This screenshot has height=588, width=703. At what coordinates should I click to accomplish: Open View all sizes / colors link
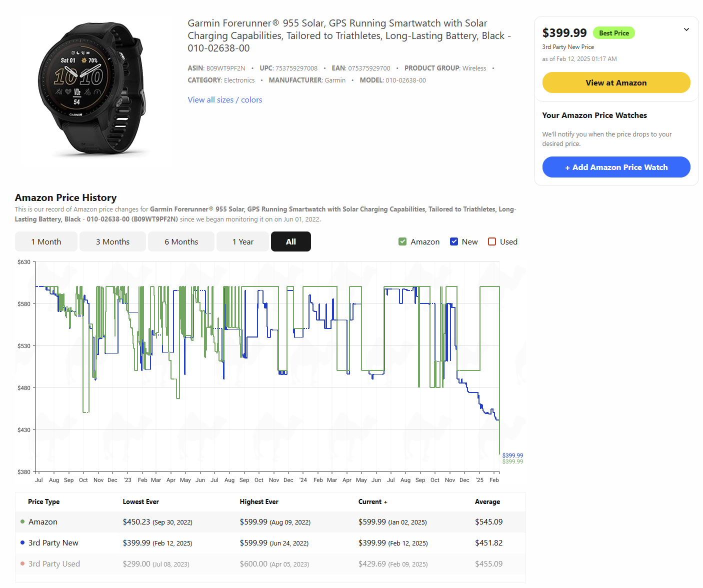tap(225, 99)
